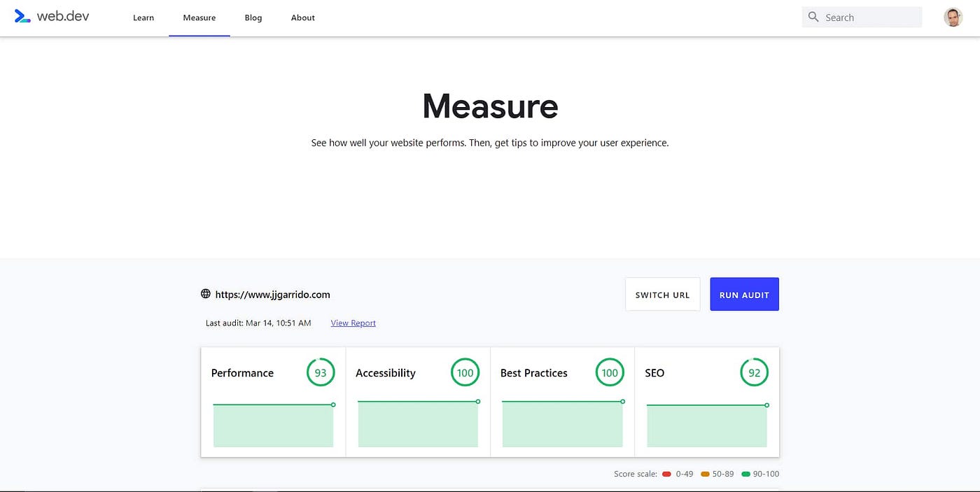Click the SEO label
This screenshot has width=980, height=492.
(x=654, y=373)
